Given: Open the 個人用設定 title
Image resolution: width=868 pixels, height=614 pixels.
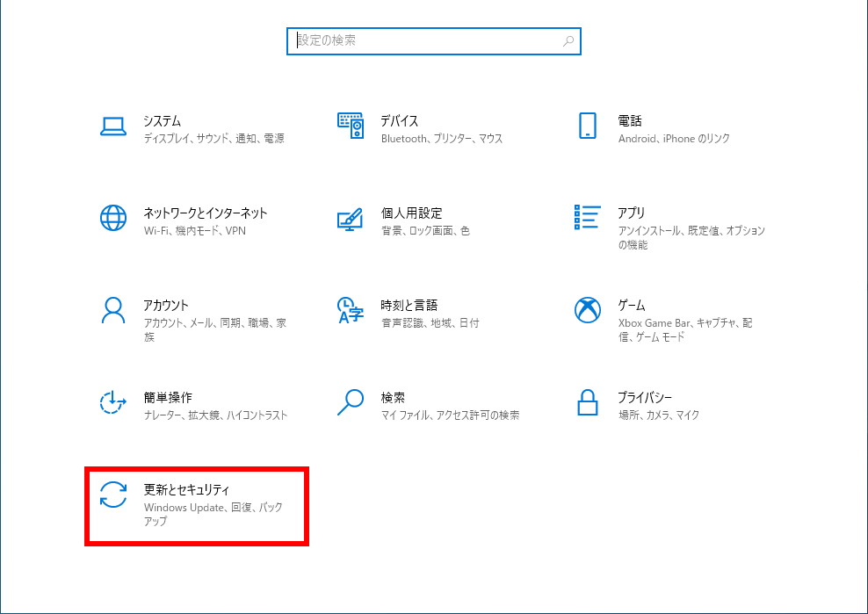Looking at the screenshot, I should tap(411, 213).
